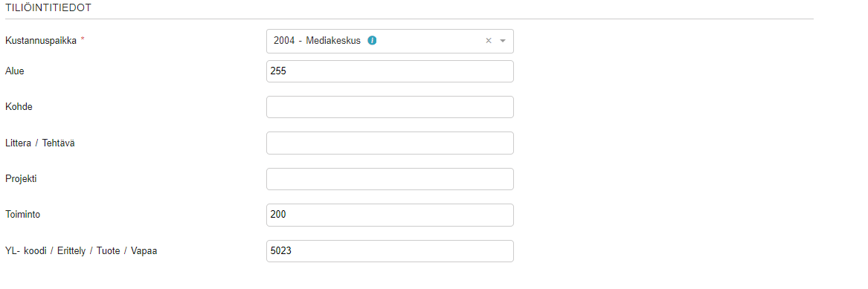The height and width of the screenshot is (289, 868).
Task: Expand the Kustannuspaikka dropdown arrow
Action: tap(503, 41)
